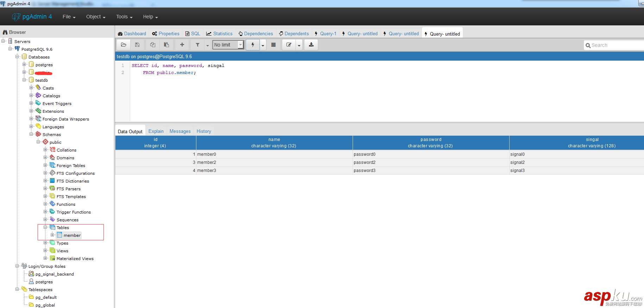Click the Copy toolbar icon

coord(153,45)
